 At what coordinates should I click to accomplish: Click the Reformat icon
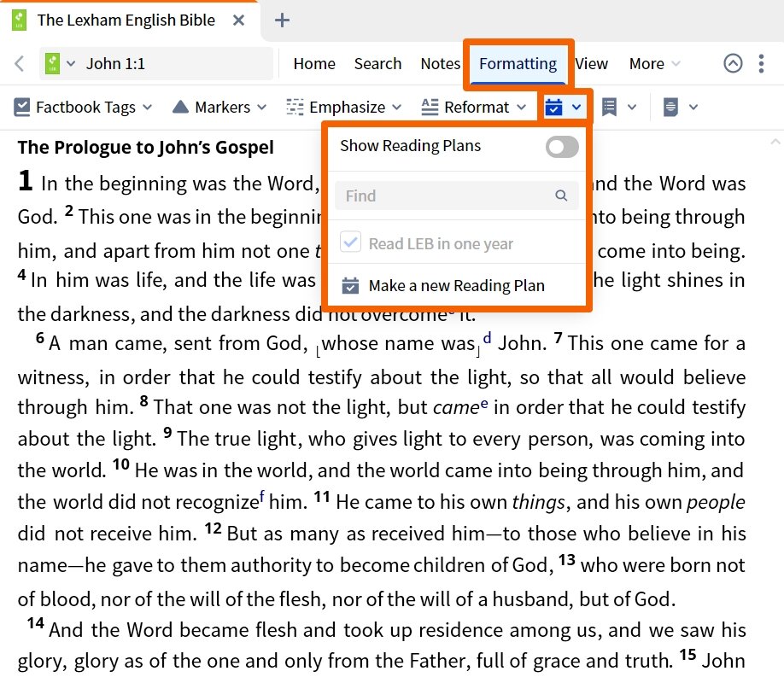(430, 107)
